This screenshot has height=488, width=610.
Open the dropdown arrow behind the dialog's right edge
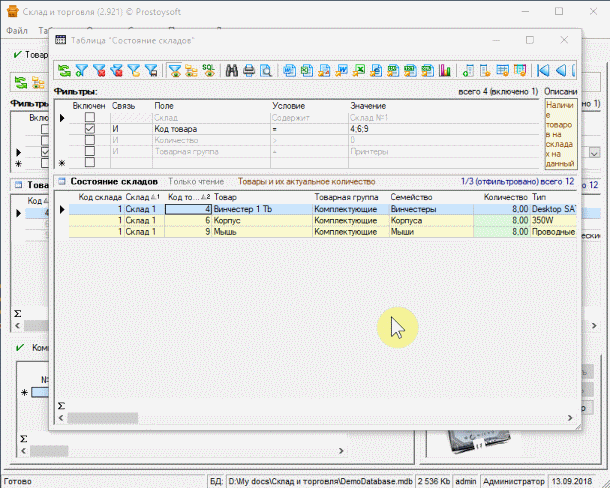(594, 153)
